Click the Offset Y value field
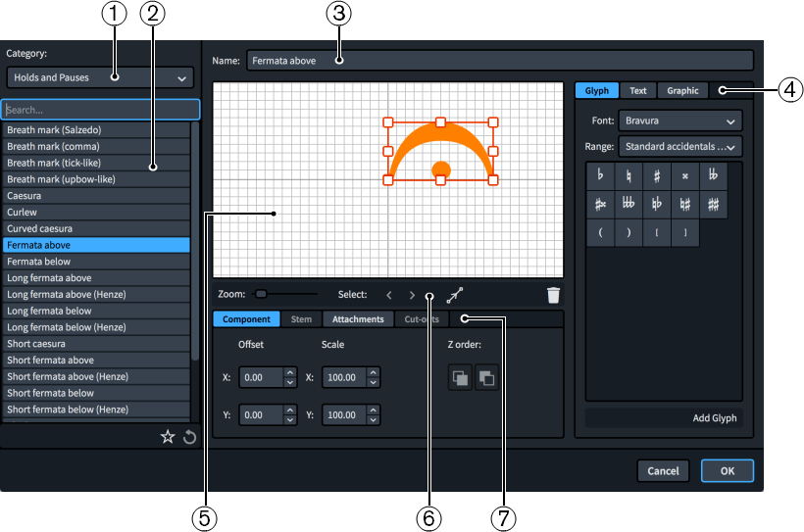 point(262,415)
